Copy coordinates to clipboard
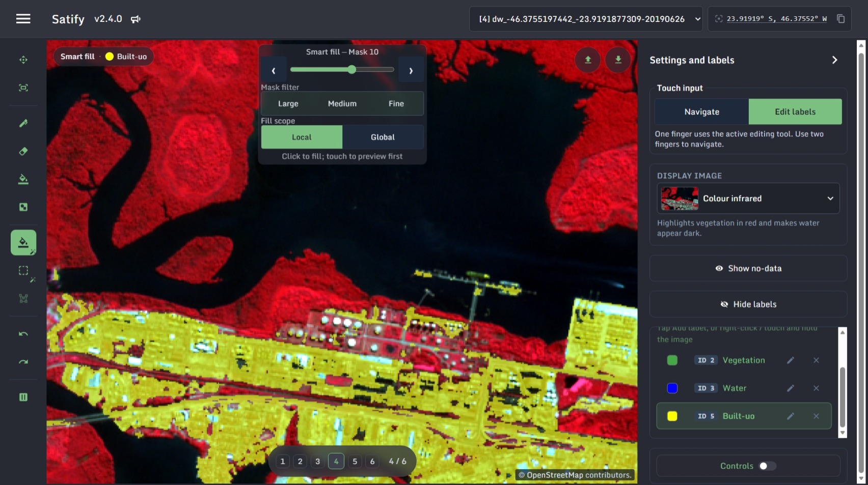Viewport: 868px width, 485px height. click(x=840, y=19)
